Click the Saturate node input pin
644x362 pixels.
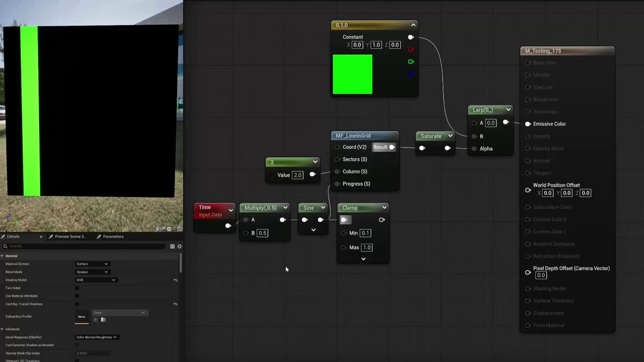click(422, 148)
